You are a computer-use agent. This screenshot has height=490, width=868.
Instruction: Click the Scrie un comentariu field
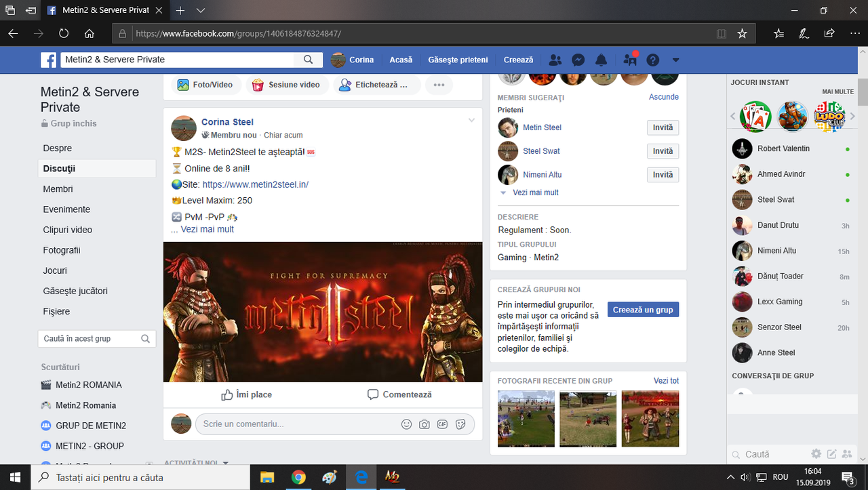pyautogui.click(x=335, y=424)
